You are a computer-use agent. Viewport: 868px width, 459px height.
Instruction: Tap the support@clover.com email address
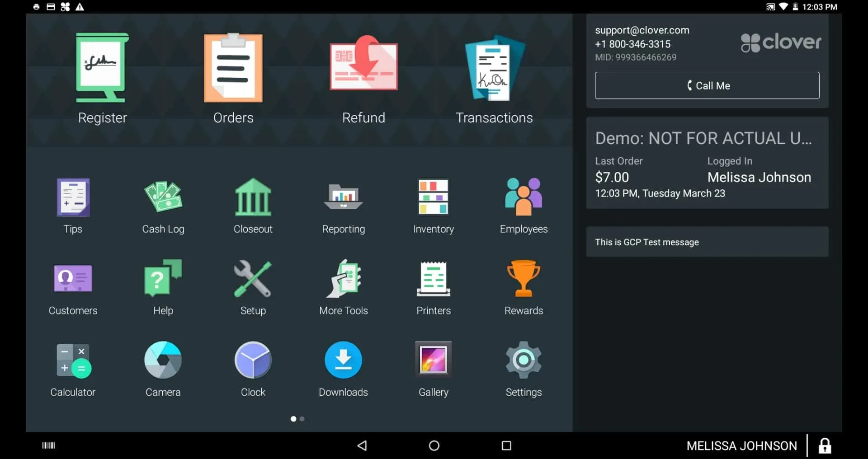point(642,30)
